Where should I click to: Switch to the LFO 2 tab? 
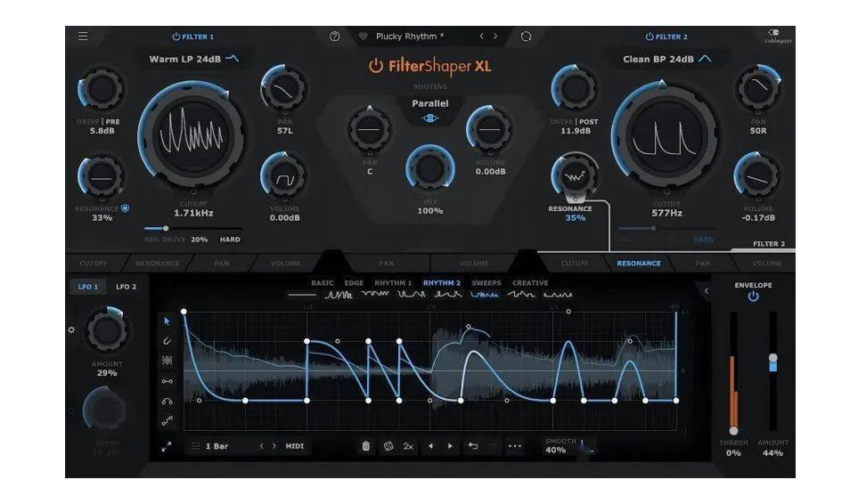[x=126, y=287]
